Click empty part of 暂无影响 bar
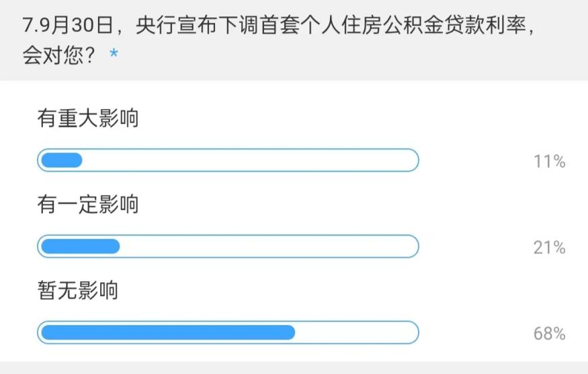Image resolution: width=588 pixels, height=374 pixels. (356, 333)
